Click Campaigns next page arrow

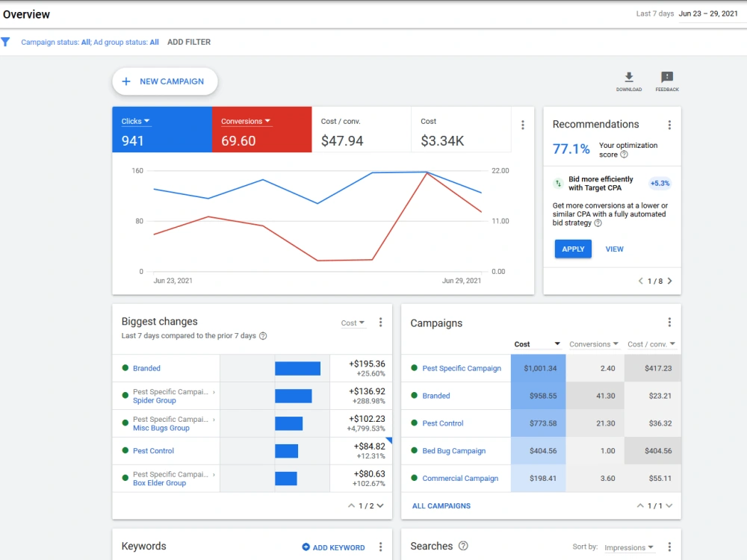669,505
